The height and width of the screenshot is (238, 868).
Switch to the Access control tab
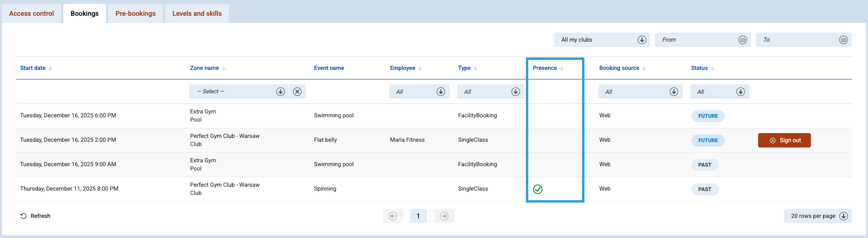click(x=32, y=13)
